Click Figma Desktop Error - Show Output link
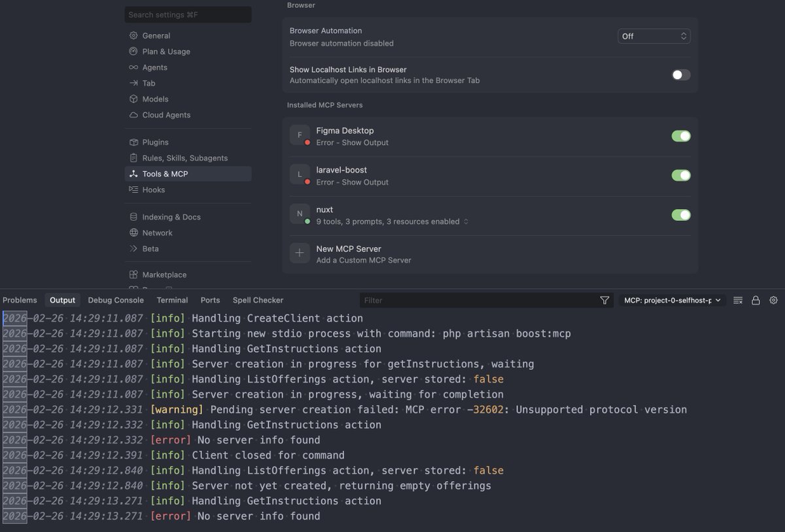This screenshot has width=785, height=532. (352, 142)
